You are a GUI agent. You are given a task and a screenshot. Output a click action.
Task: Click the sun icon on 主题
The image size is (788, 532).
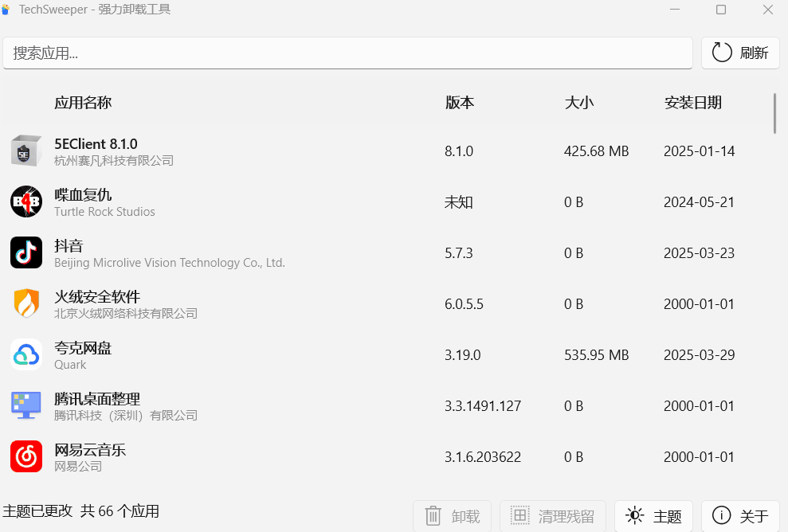634,515
